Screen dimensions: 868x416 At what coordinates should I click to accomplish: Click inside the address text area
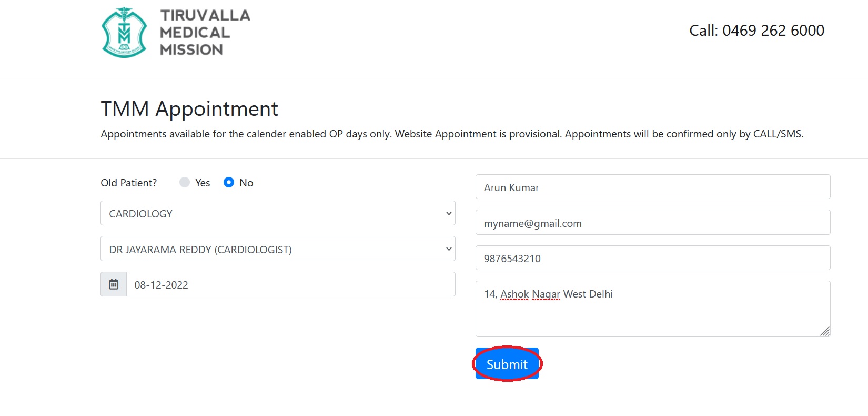(652, 313)
